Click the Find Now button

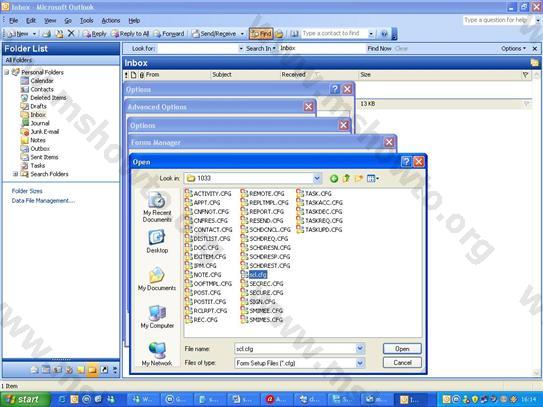(379, 48)
